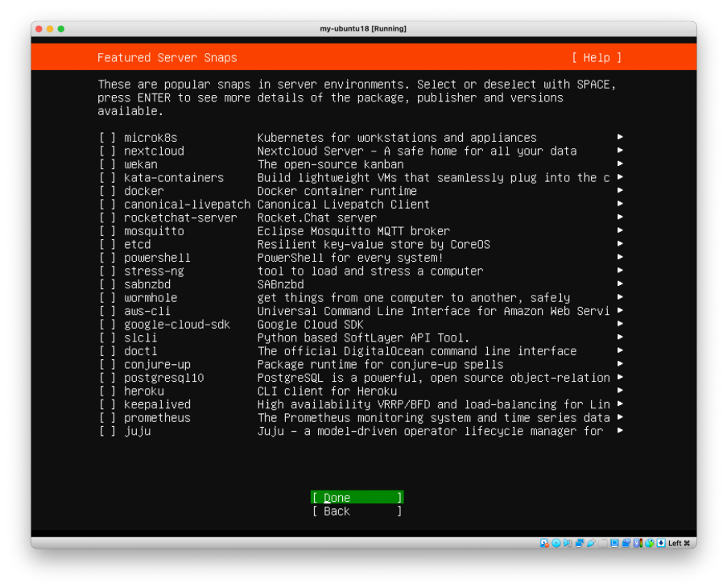Click the 'wormhole' snap name
The height and width of the screenshot is (588, 727).
(x=151, y=298)
